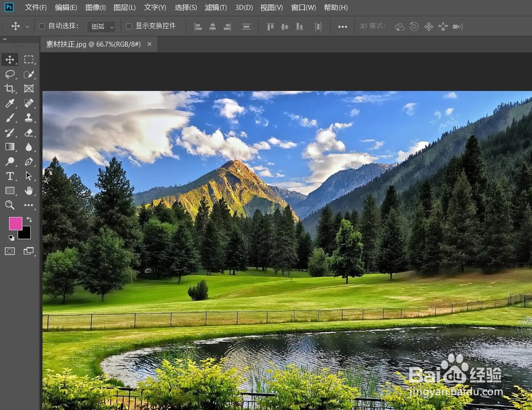Open the 文字(Y) menu
The width and height of the screenshot is (532, 410).
click(x=155, y=7)
